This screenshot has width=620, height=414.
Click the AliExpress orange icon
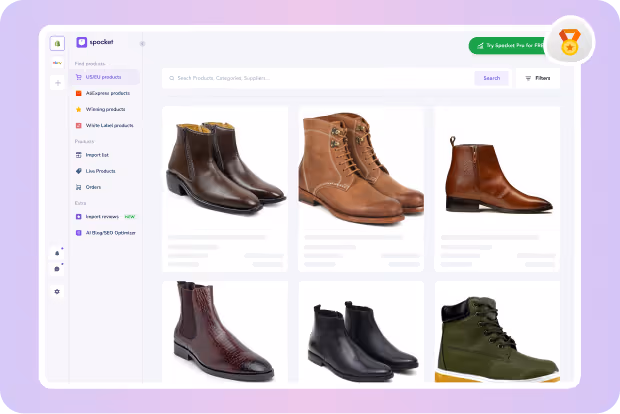click(x=79, y=93)
